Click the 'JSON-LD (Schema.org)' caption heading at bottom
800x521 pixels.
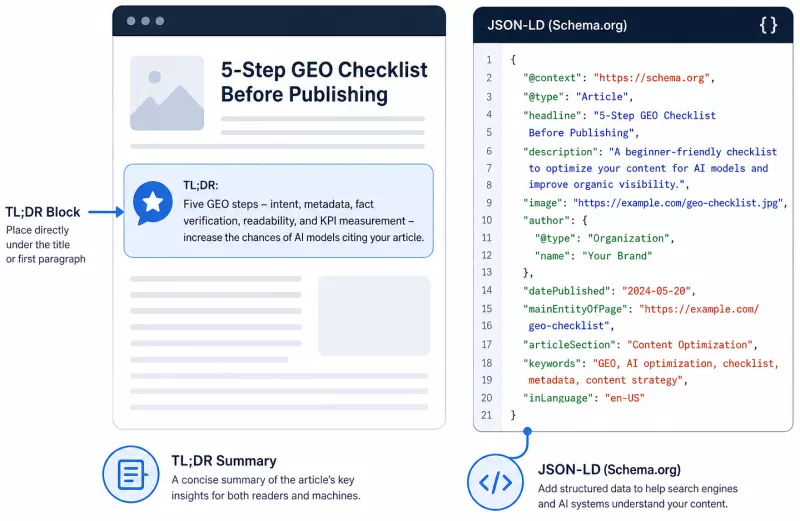click(609, 469)
